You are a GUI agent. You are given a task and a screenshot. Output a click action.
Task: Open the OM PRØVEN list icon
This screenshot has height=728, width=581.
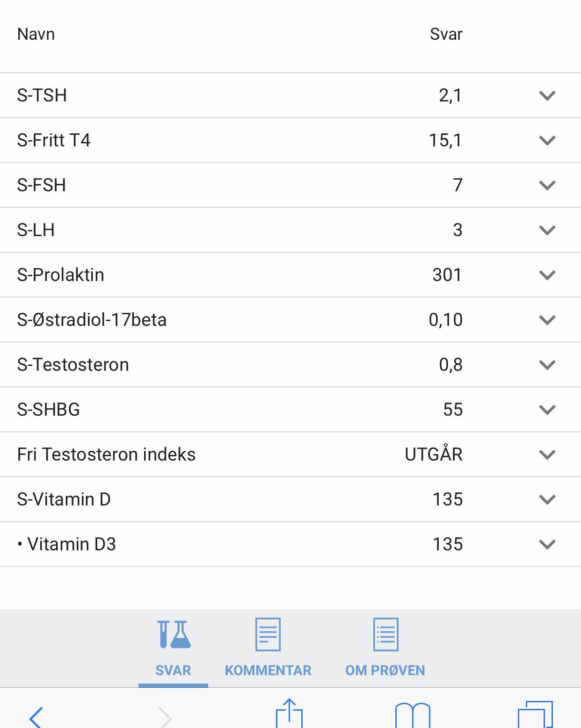385,634
